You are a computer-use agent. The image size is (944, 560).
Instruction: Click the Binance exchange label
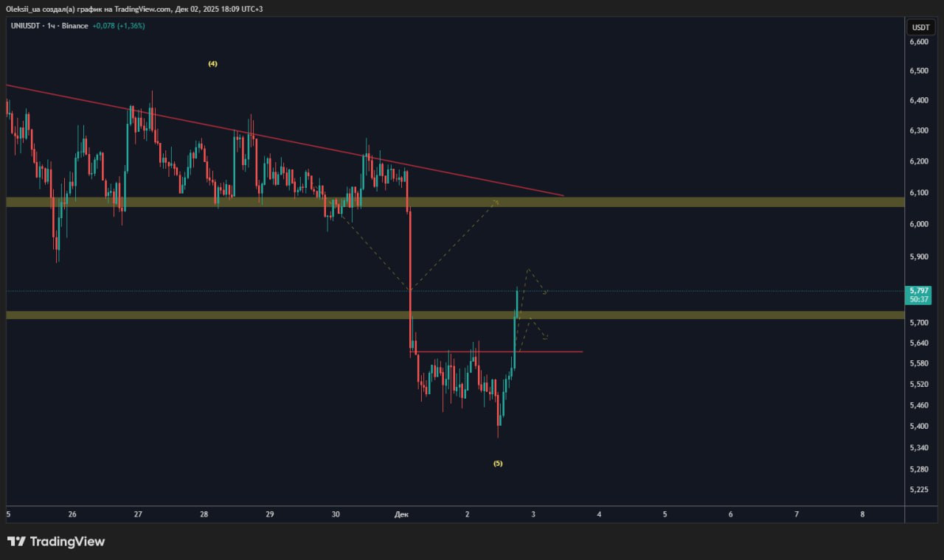[x=75, y=26]
